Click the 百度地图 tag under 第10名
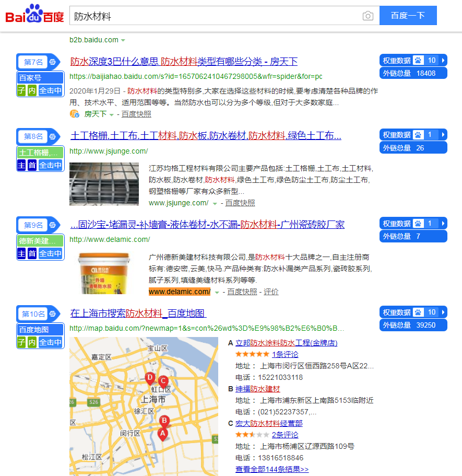The height and width of the screenshot is (476, 462). pos(40,330)
